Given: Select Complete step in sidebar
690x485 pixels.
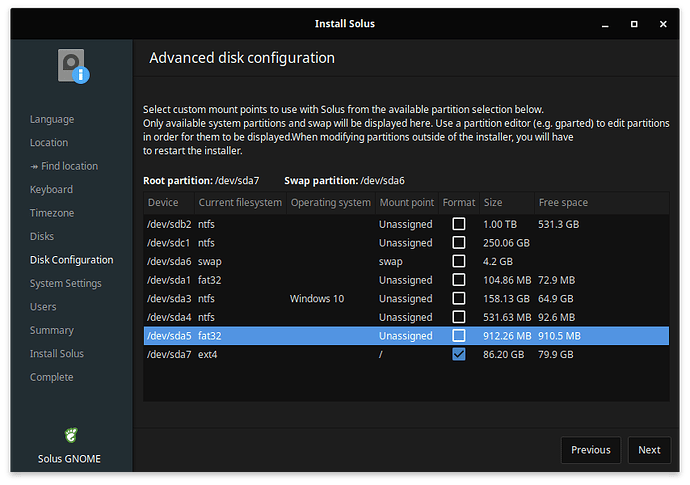Looking at the screenshot, I should point(51,377).
